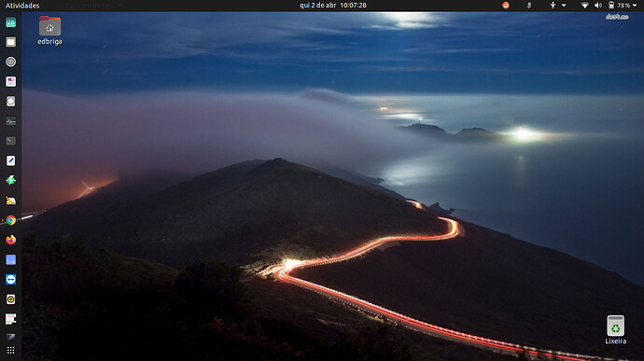Viewport: 644px width, 361px height.
Task: Open the blue square app in dock
Action: tap(10, 259)
